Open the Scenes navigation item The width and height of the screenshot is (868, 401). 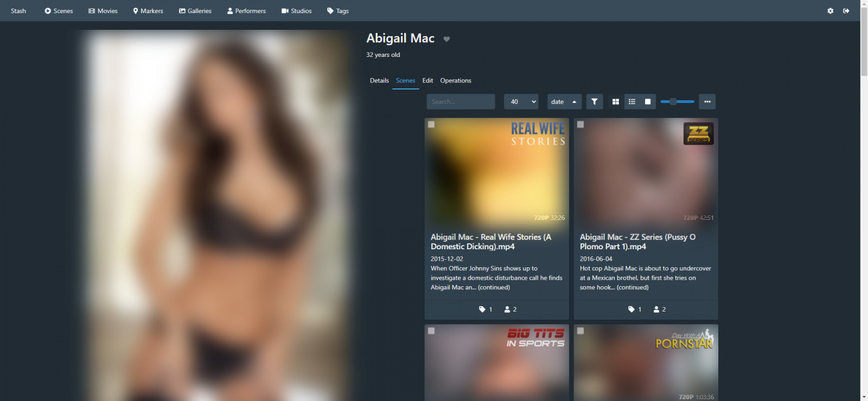pos(59,11)
